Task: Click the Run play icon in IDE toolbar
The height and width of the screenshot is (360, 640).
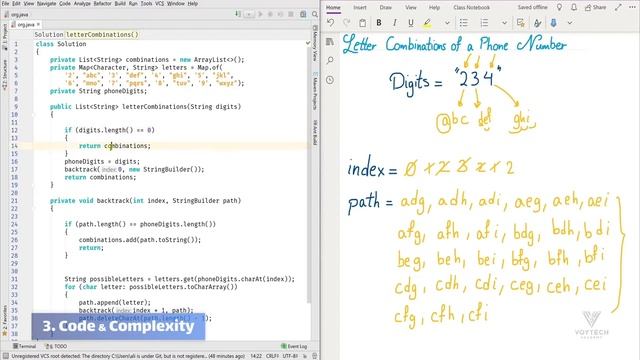Action: tap(260, 14)
